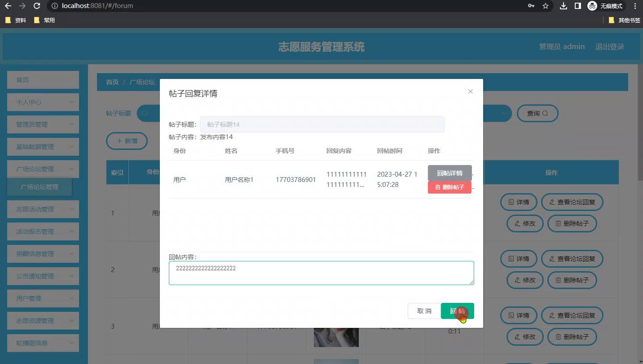Open 其他书签 bookmarks folder

(624, 20)
